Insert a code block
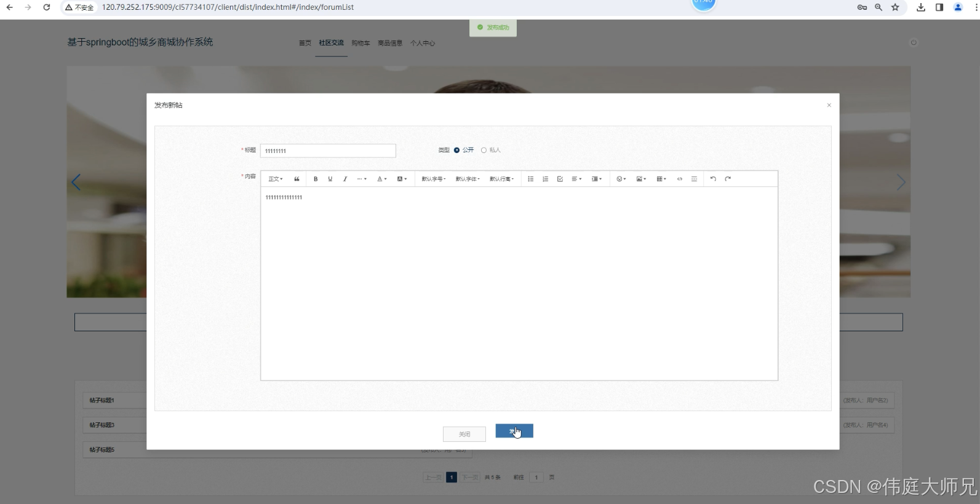The height and width of the screenshot is (504, 980). click(680, 179)
